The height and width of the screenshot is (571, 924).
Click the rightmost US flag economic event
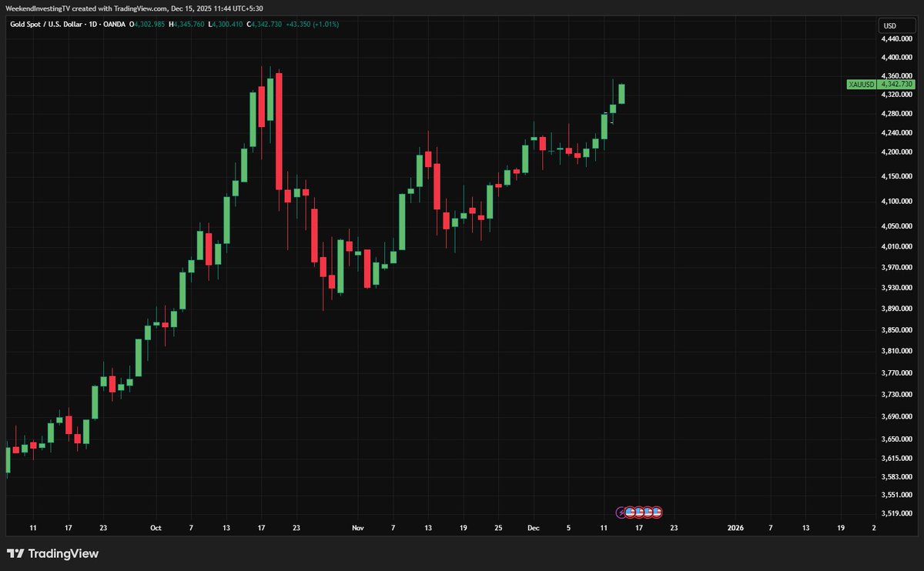[657, 512]
